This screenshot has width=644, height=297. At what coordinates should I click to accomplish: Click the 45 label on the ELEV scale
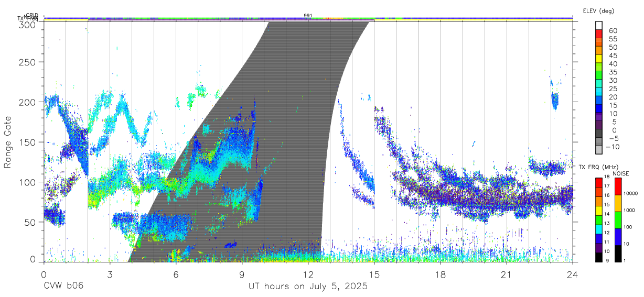click(613, 56)
